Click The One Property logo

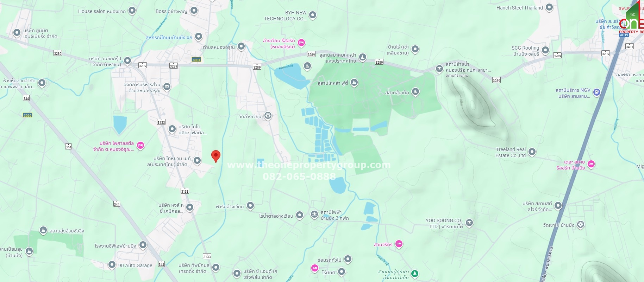[x=632, y=18]
